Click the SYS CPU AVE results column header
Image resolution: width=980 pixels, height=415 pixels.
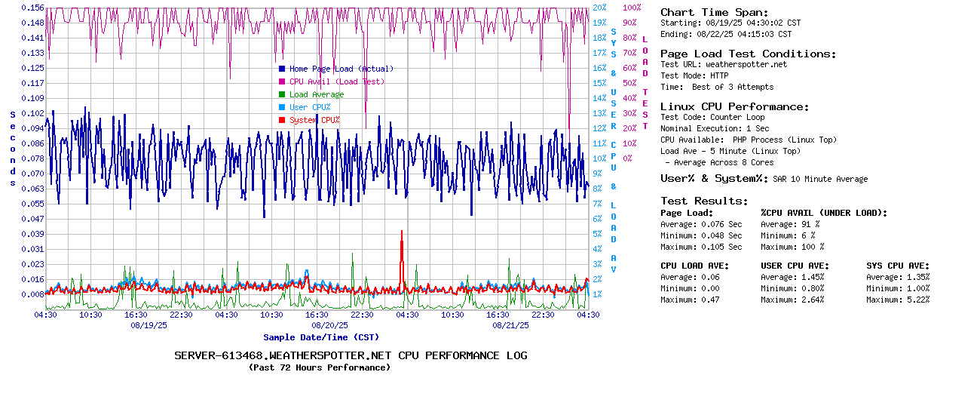click(898, 266)
